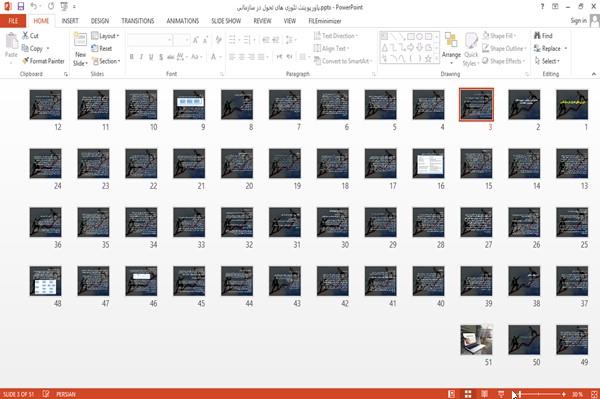
Task: Open the FILEminimizer tab
Action: coord(325,21)
